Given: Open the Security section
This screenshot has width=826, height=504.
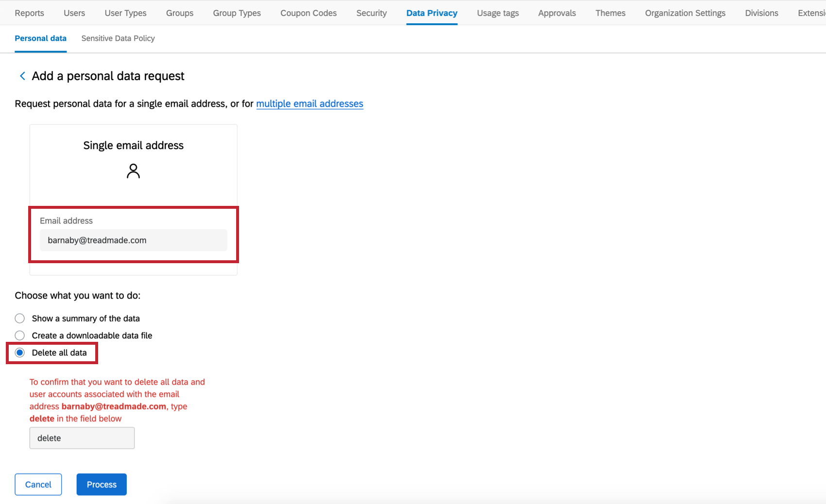Looking at the screenshot, I should click(371, 13).
